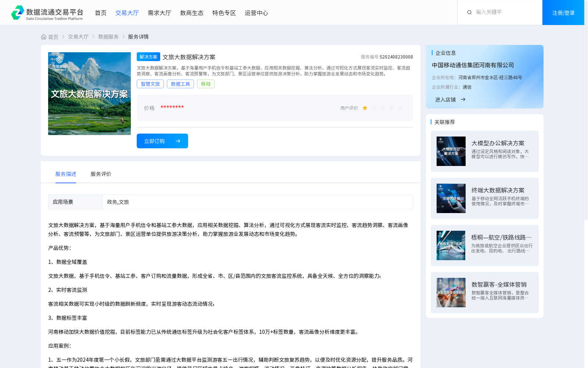Viewport: 588px width, 368px height.
Task: Open 首页 in top navigation
Action: [x=101, y=13]
